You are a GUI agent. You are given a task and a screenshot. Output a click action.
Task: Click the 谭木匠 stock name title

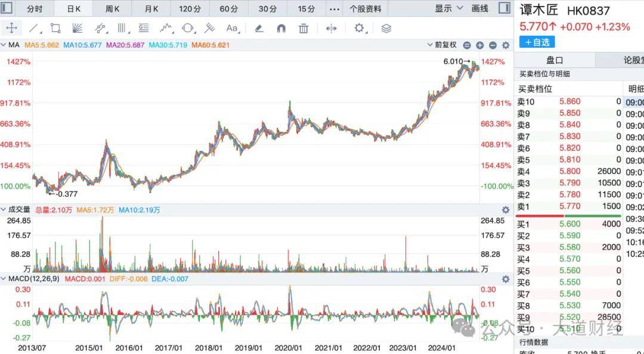click(539, 10)
